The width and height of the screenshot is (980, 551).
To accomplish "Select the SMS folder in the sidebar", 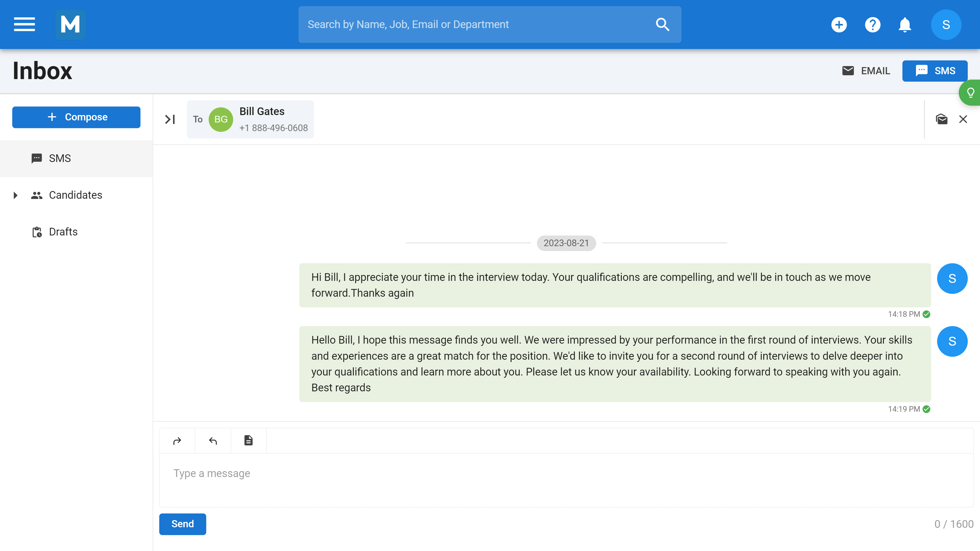I will coord(59,158).
